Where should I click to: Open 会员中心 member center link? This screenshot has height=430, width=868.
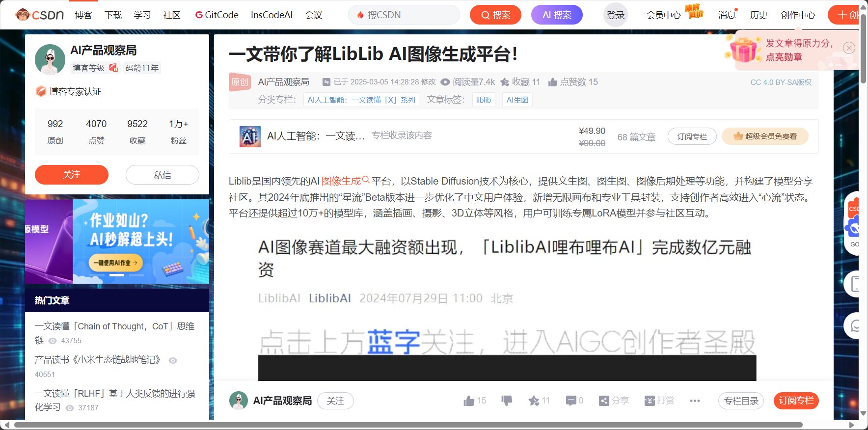(663, 15)
